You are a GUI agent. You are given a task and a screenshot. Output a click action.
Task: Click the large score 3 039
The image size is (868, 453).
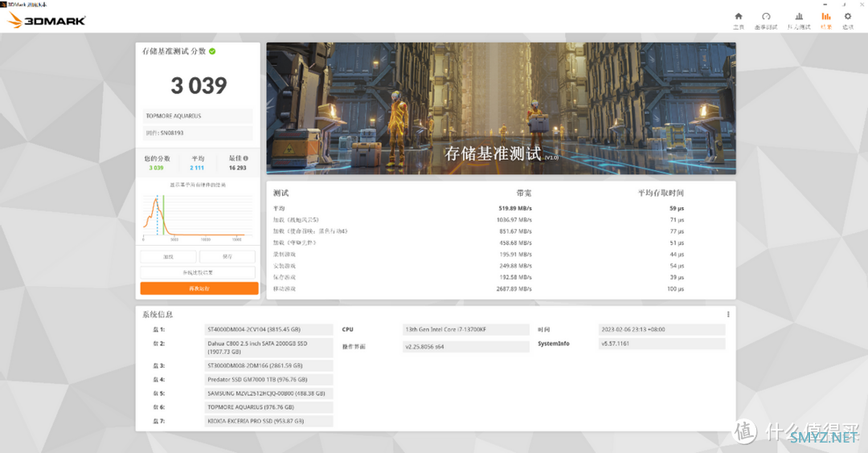coord(199,86)
